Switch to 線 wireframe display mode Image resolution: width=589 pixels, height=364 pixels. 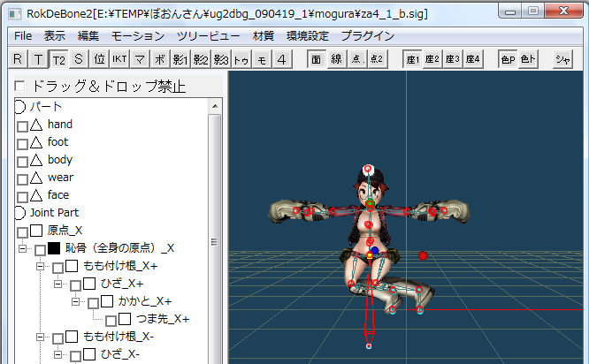pos(337,60)
